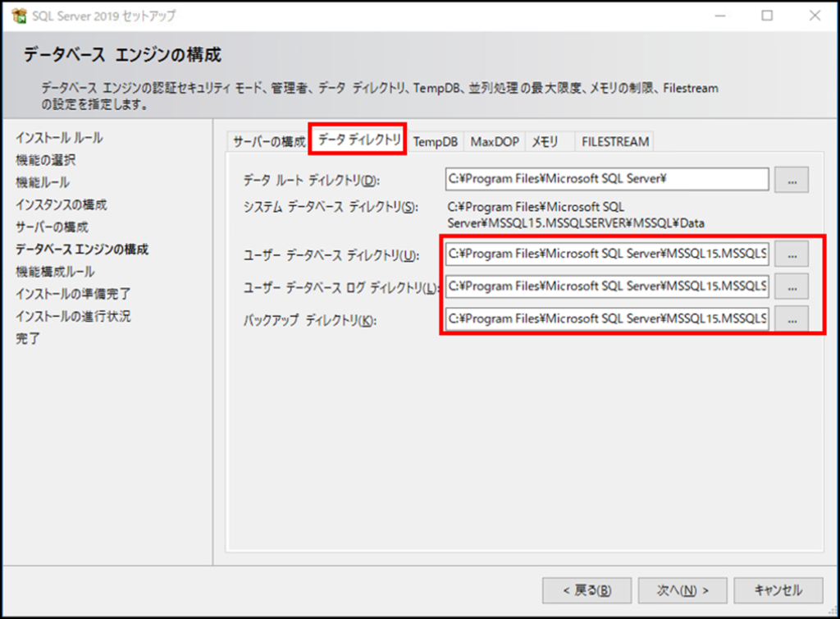Select インスタンスの構成 step in sidebar
840x619 pixels.
61,204
